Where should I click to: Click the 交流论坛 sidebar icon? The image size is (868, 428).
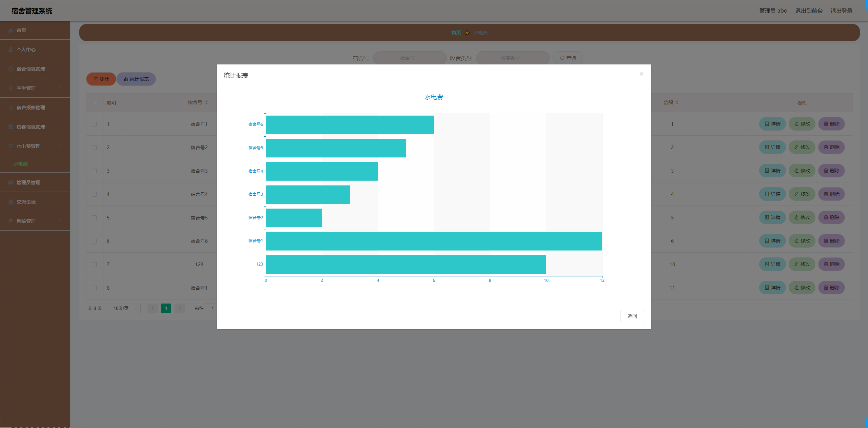(x=11, y=202)
